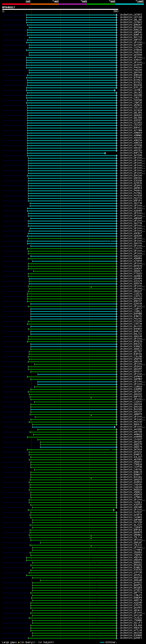The height and width of the screenshot is (644, 146).
Task: Select label UniRef100_Q0V6X3
Action: pyautogui.click(x=131, y=583)
